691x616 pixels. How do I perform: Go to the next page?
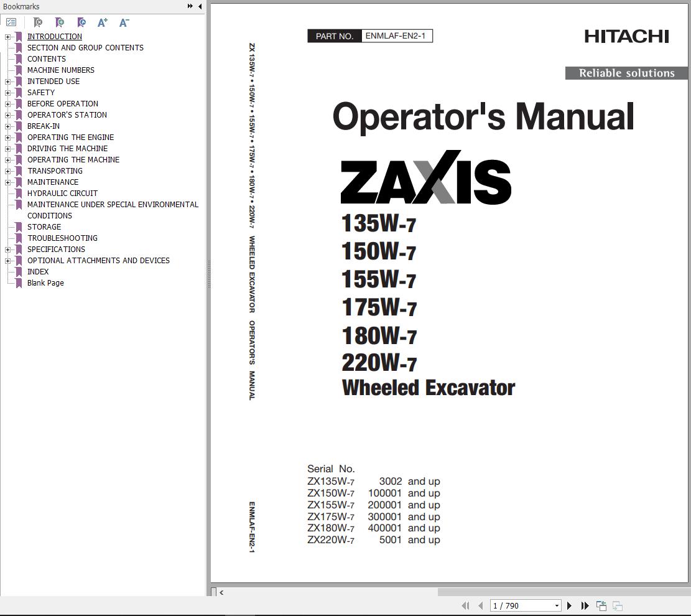pos(569,605)
